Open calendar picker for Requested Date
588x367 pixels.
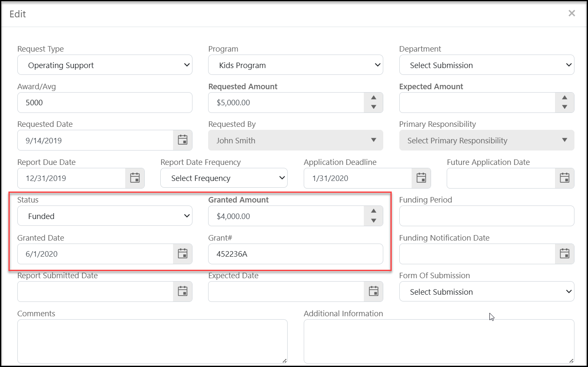pos(183,140)
